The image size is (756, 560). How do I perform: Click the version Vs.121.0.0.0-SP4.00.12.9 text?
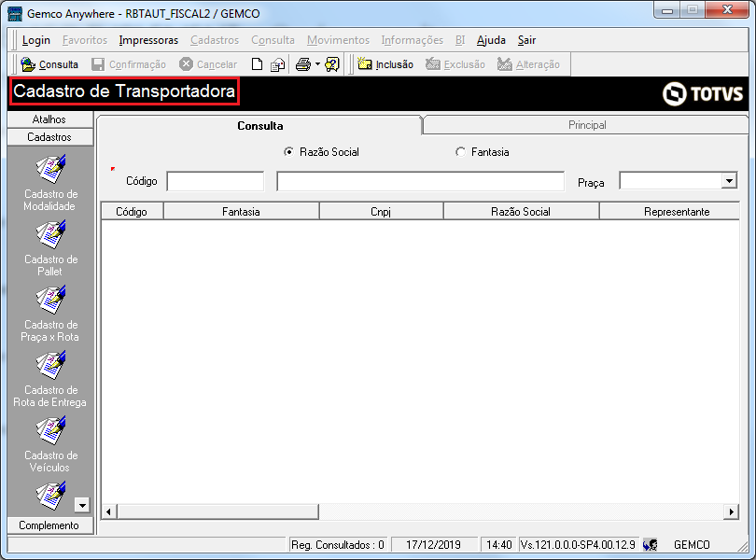(x=578, y=545)
